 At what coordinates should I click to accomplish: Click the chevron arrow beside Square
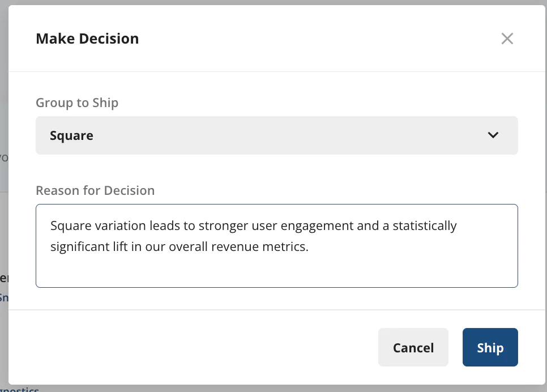[493, 135]
